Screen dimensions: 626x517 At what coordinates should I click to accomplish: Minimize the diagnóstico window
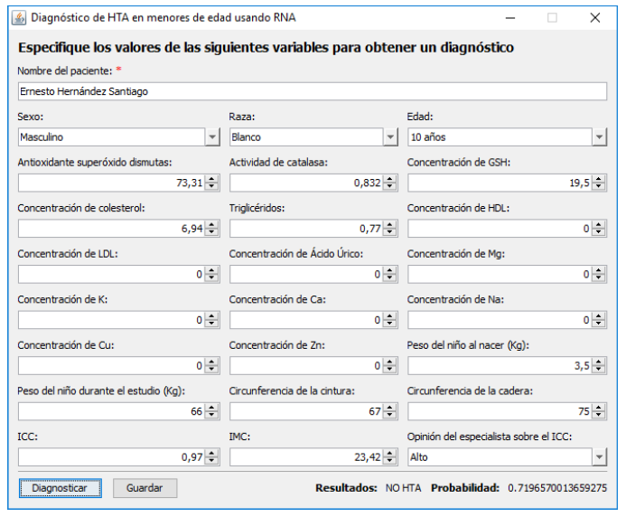coord(509,18)
